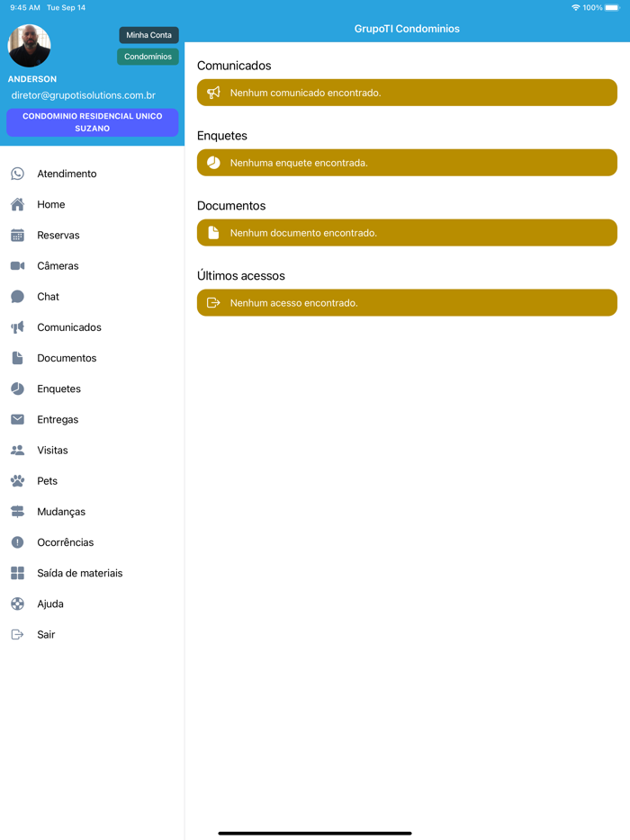Click the video camera icon for Câmeras
This screenshot has width=630, height=840.
pyautogui.click(x=17, y=266)
